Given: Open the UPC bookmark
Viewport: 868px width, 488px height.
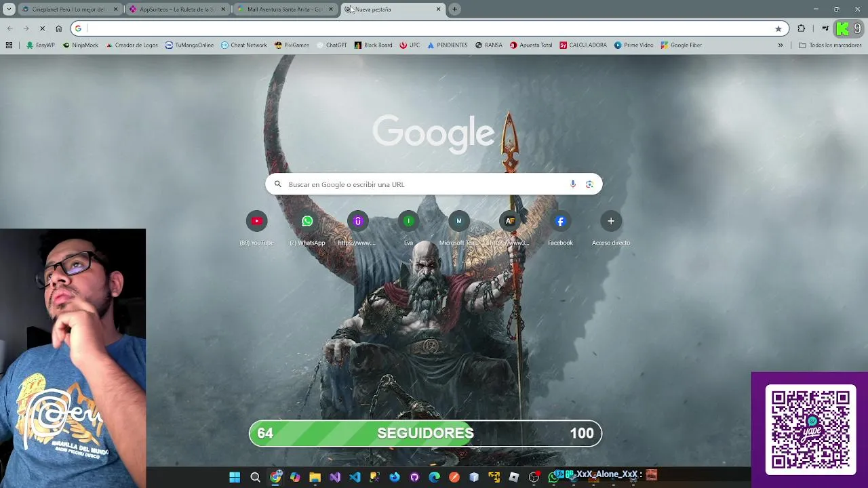Looking at the screenshot, I should (410, 45).
